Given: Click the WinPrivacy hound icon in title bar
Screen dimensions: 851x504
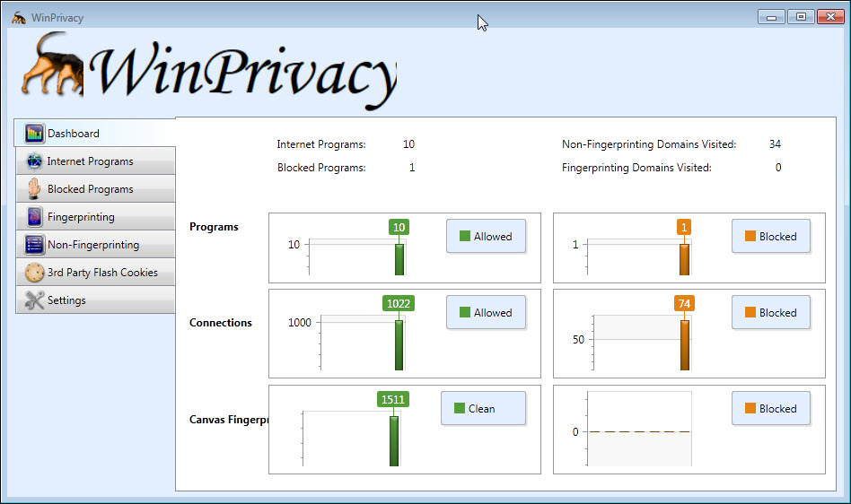Looking at the screenshot, I should (19, 18).
